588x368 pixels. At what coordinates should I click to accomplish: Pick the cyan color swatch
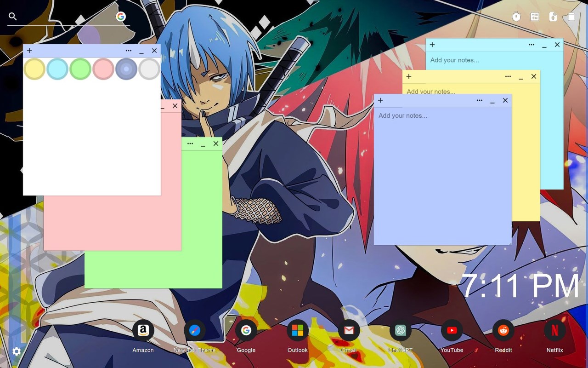(57, 69)
